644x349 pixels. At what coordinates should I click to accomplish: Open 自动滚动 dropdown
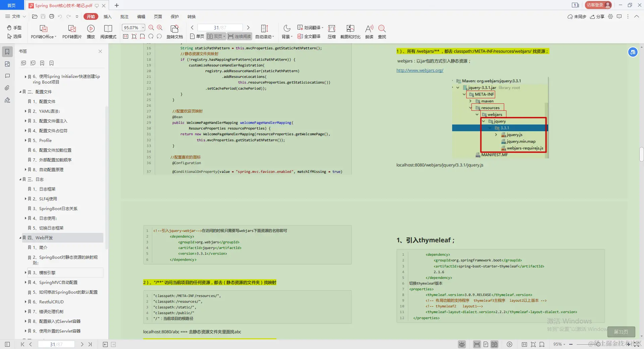point(265,32)
